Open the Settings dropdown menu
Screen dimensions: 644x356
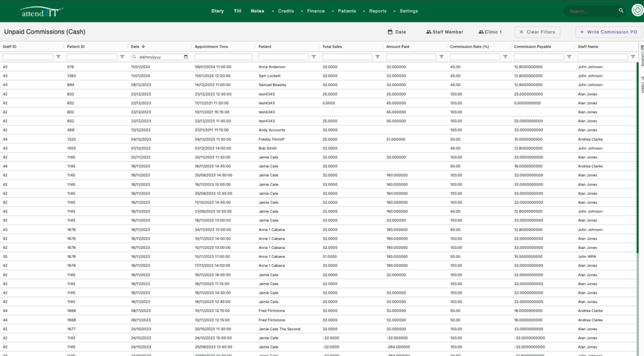(406, 11)
